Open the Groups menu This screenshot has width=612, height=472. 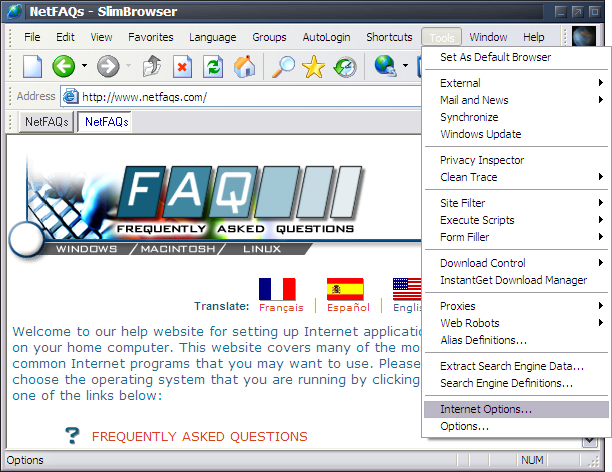tap(269, 37)
